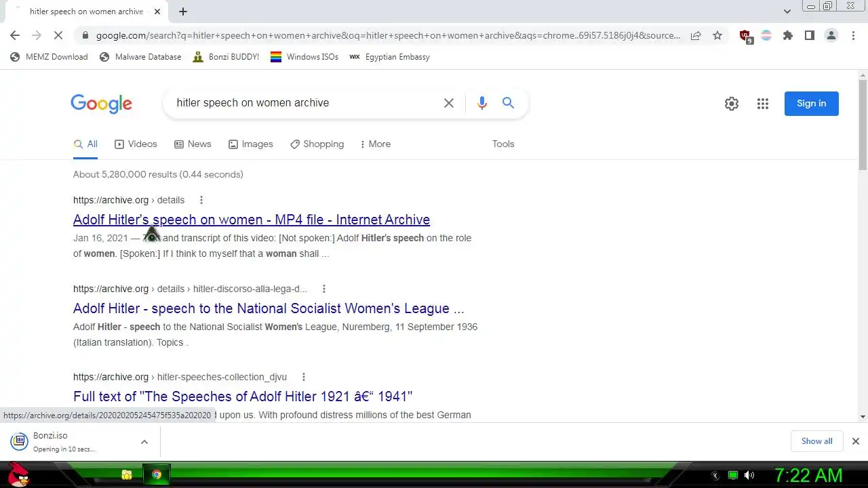Switch to the Shopping tab
This screenshot has height=488, width=868.
pyautogui.click(x=317, y=144)
